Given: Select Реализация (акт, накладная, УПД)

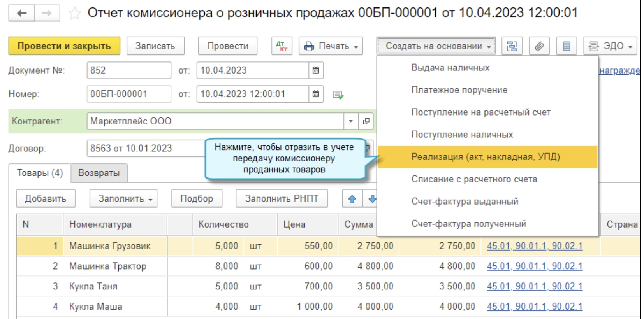Looking at the screenshot, I should (x=485, y=157).
